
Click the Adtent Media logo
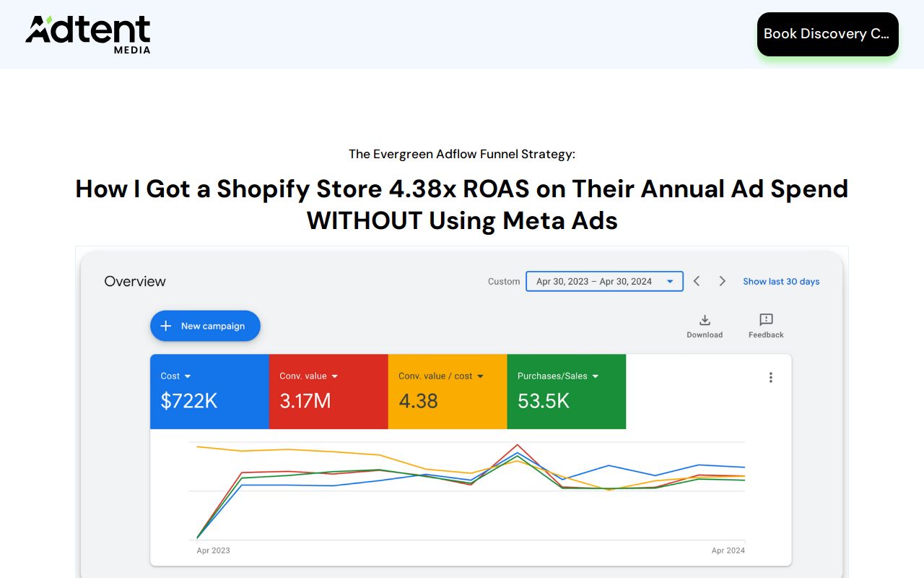(88, 33)
